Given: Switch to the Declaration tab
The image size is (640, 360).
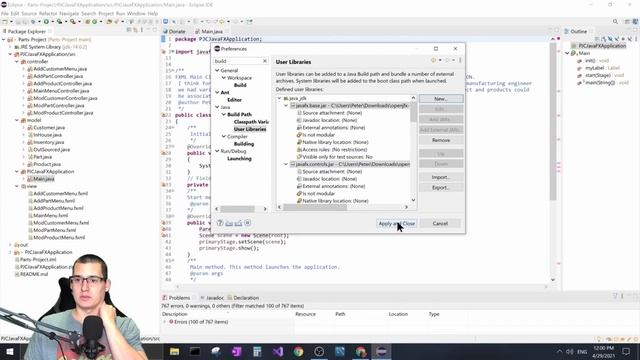Looking at the screenshot, I should coord(243,298).
